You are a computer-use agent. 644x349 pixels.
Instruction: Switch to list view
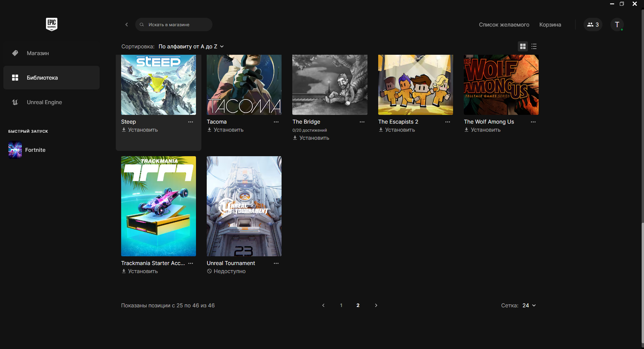click(534, 46)
